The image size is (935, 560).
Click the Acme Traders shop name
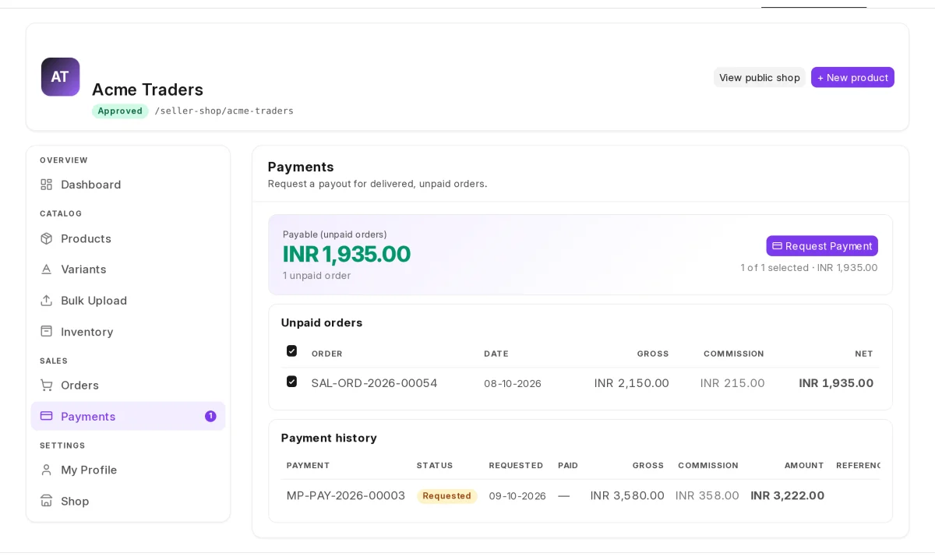(x=147, y=90)
